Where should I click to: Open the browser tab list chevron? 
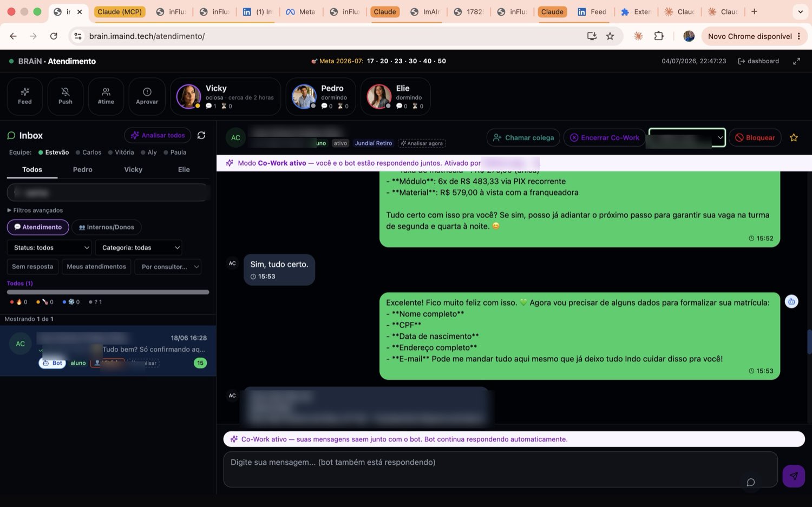click(x=800, y=11)
